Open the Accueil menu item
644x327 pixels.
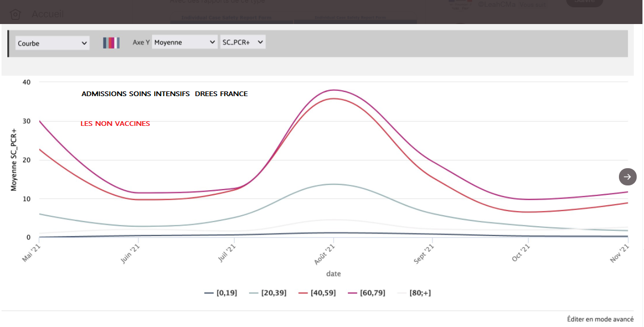click(x=48, y=14)
